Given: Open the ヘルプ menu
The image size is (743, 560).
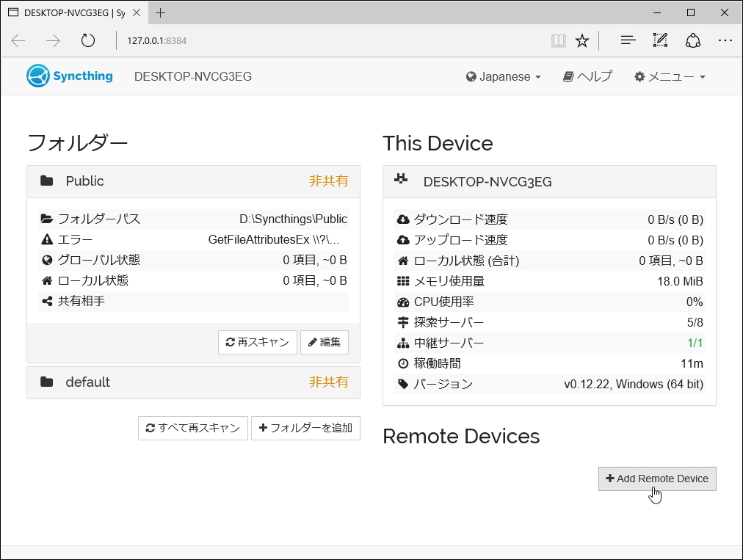Looking at the screenshot, I should [x=587, y=76].
